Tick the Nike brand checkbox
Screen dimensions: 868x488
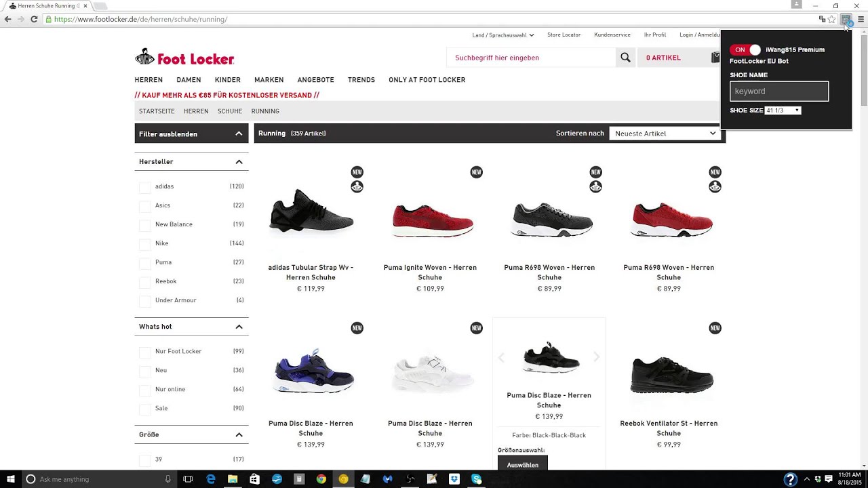tap(144, 244)
